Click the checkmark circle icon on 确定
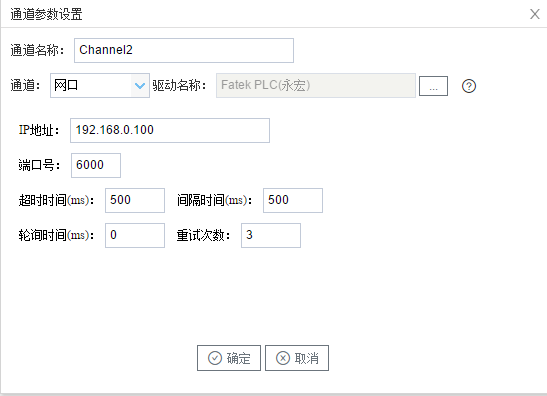This screenshot has width=547, height=396. (215, 358)
